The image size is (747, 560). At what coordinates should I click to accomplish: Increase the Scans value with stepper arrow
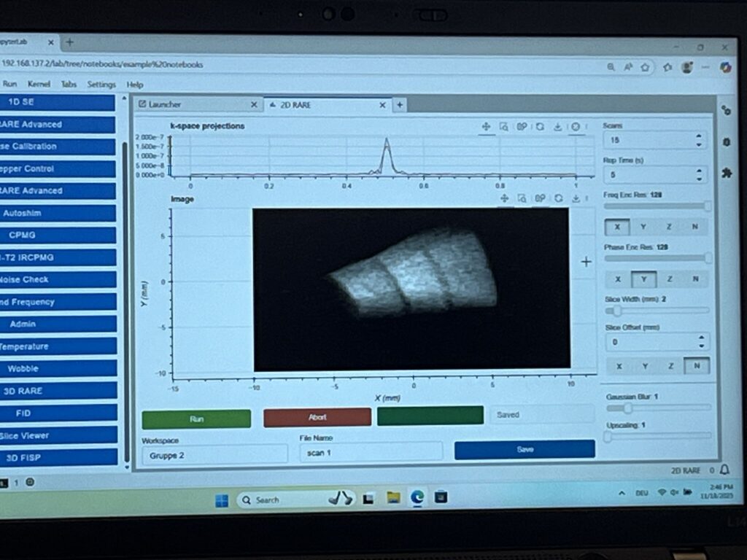pos(699,136)
